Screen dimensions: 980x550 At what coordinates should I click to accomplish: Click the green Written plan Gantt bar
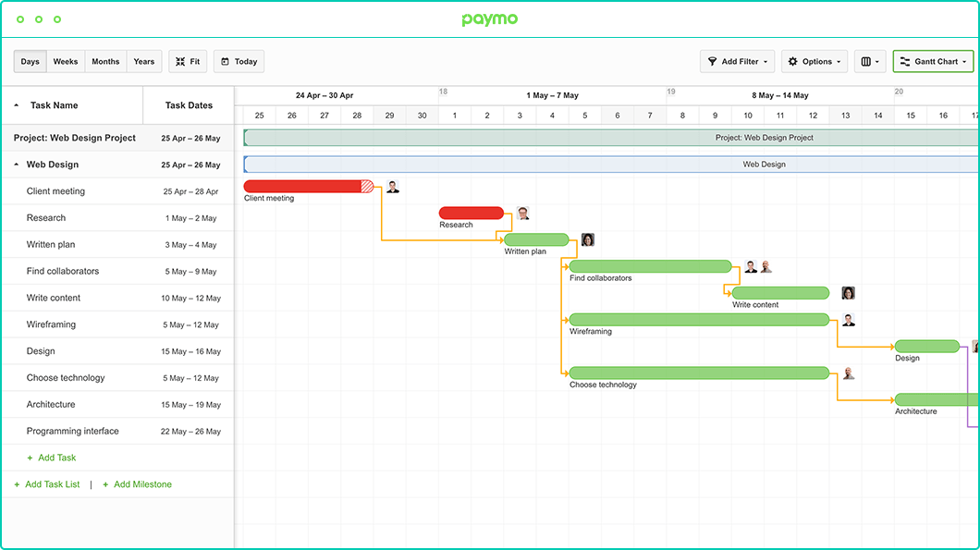pyautogui.click(x=536, y=239)
